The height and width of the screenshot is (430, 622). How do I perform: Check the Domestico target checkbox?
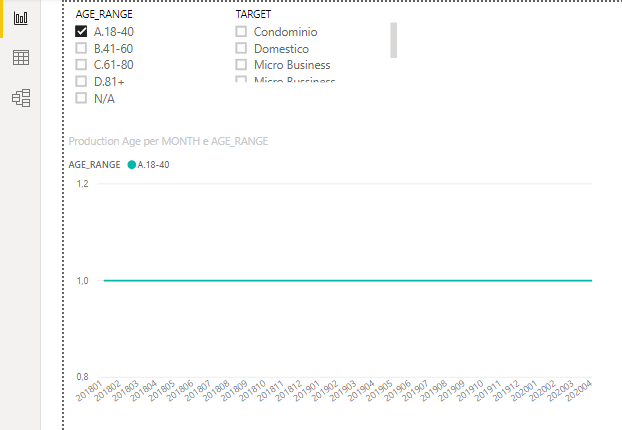click(241, 48)
